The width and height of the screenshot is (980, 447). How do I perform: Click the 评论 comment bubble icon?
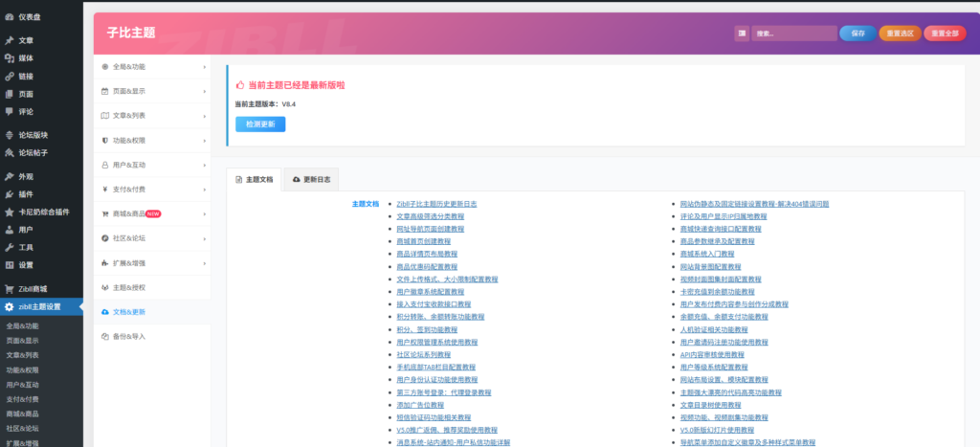click(9, 112)
